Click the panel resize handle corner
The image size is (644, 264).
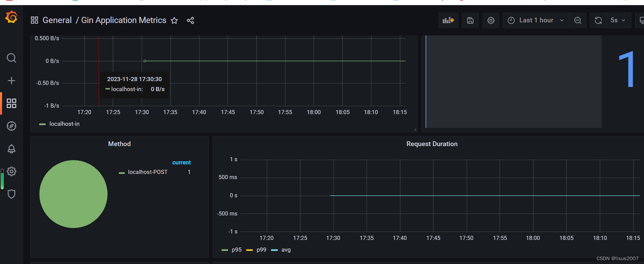click(415, 130)
